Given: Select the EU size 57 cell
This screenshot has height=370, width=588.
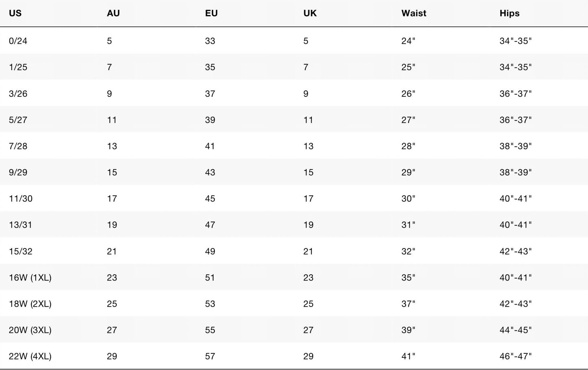Looking at the screenshot, I should pyautogui.click(x=210, y=357).
